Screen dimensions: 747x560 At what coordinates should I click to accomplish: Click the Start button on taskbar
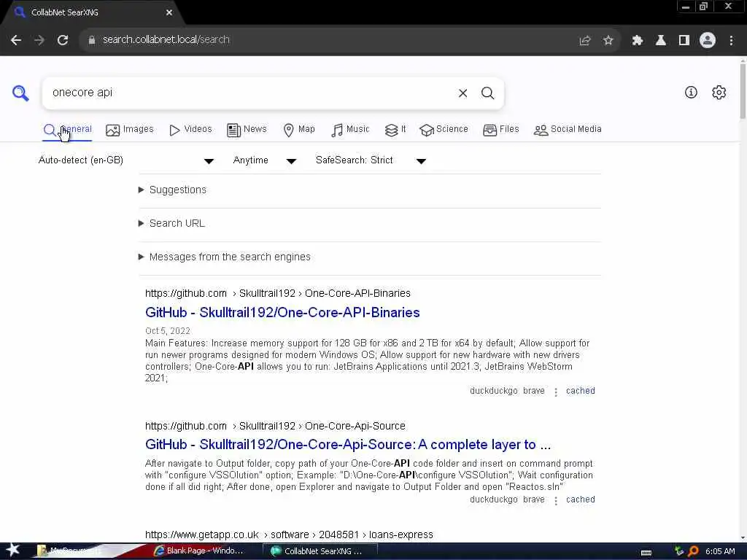12,551
